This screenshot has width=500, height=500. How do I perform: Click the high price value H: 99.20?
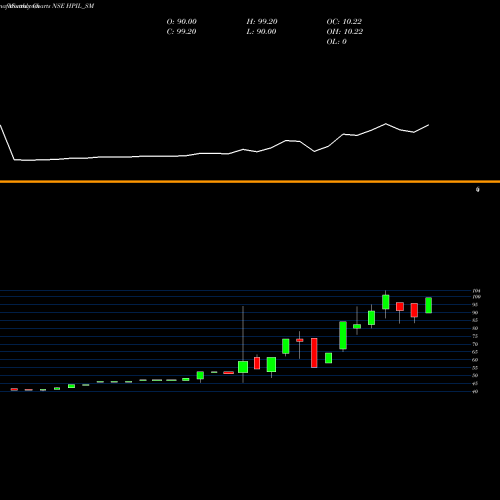[x=262, y=22]
